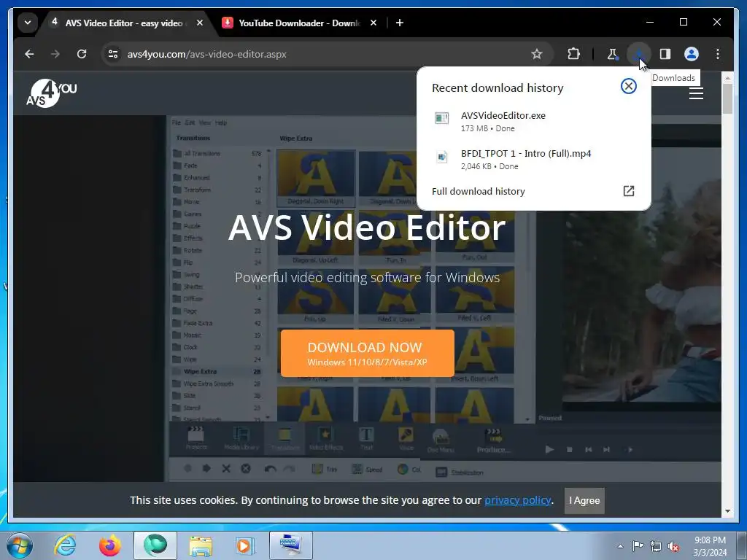This screenshot has height=560, width=747.
Task: Click the AVS4YOU logo
Action: [x=51, y=93]
